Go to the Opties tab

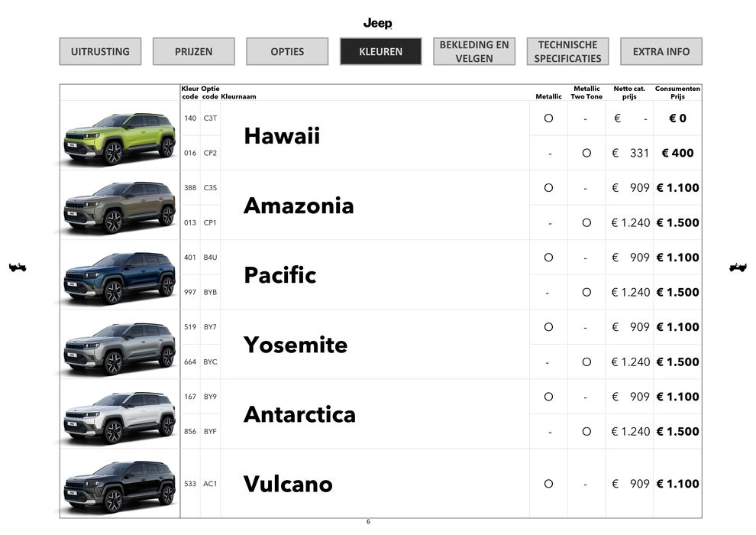tap(287, 51)
